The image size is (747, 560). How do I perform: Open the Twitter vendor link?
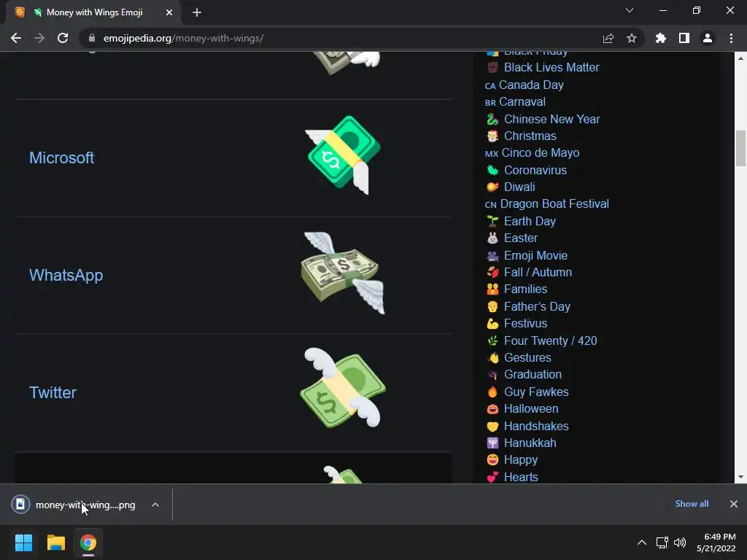[x=53, y=392]
